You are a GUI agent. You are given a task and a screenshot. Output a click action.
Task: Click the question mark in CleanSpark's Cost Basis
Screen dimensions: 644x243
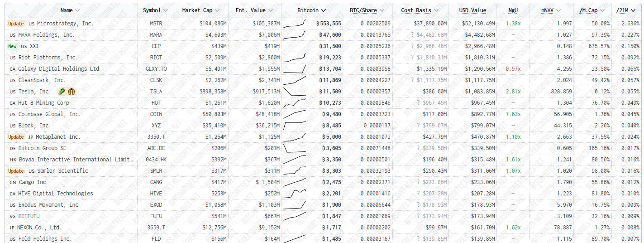tap(412, 80)
